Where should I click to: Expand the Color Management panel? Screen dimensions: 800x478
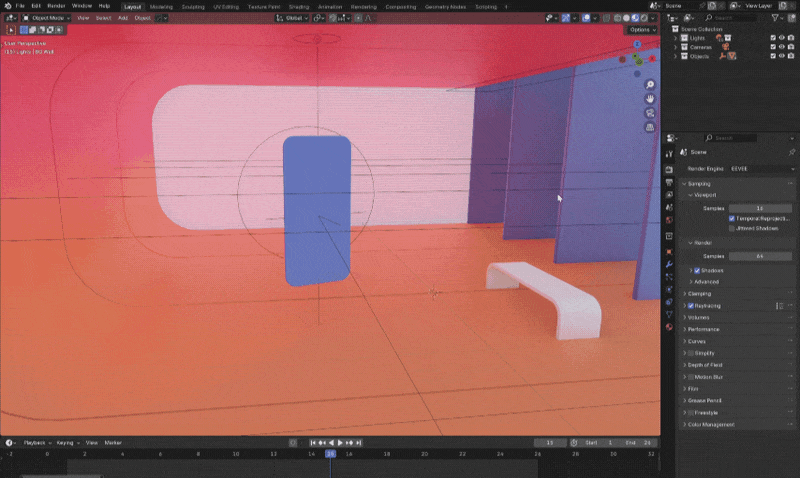[x=712, y=424]
